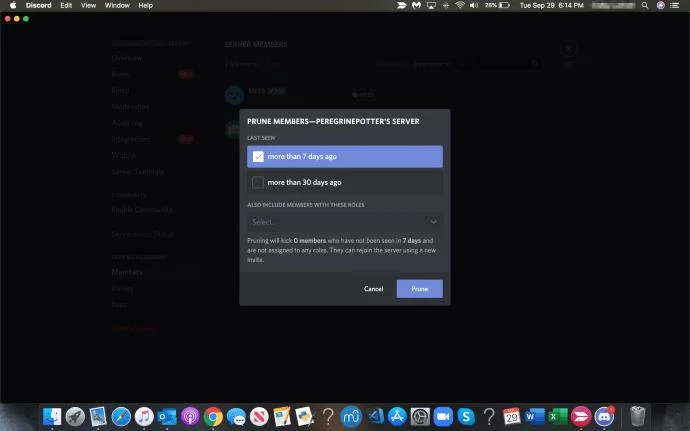Open the Trash in the Dock

coord(637,416)
